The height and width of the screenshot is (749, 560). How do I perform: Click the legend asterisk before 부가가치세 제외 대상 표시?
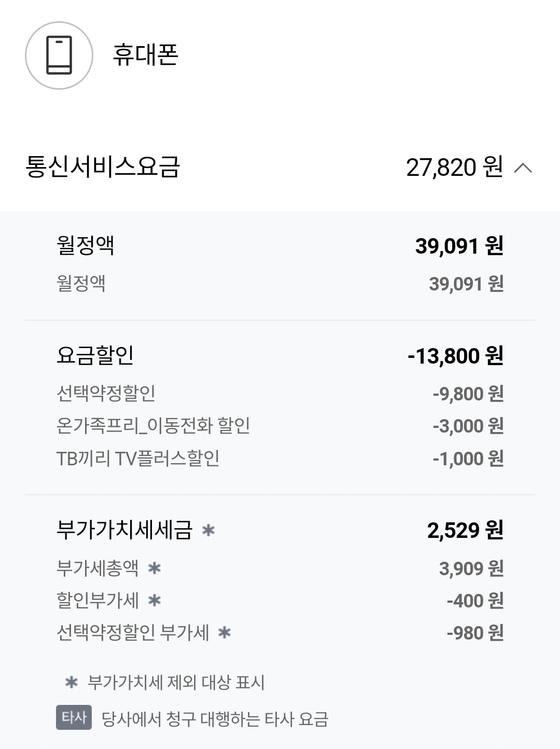[x=72, y=683]
